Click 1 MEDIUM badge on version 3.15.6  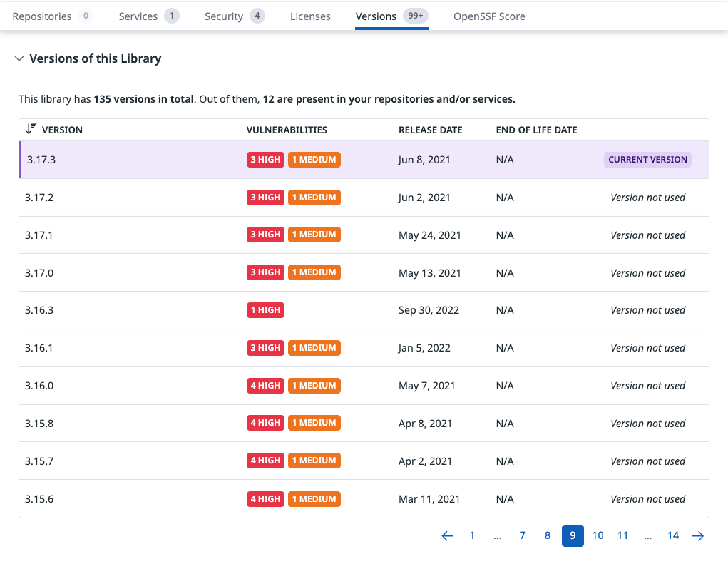(314, 499)
